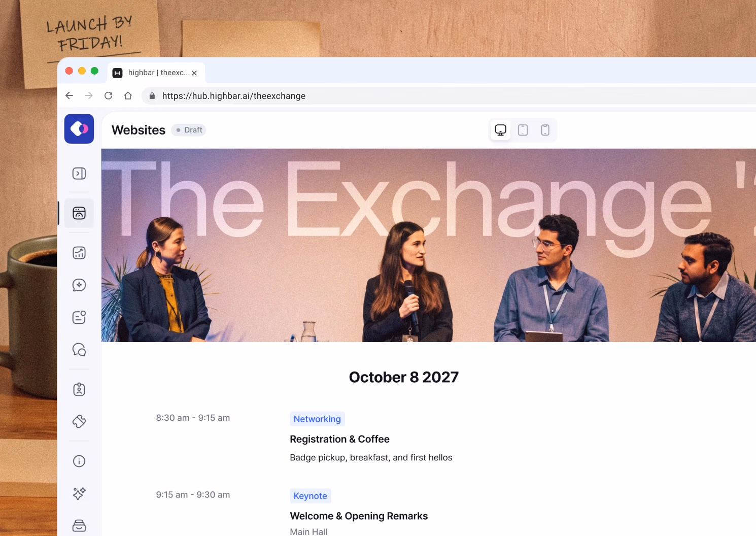Click the blue app logo icon
Image resolution: width=756 pixels, height=536 pixels.
pos(79,129)
